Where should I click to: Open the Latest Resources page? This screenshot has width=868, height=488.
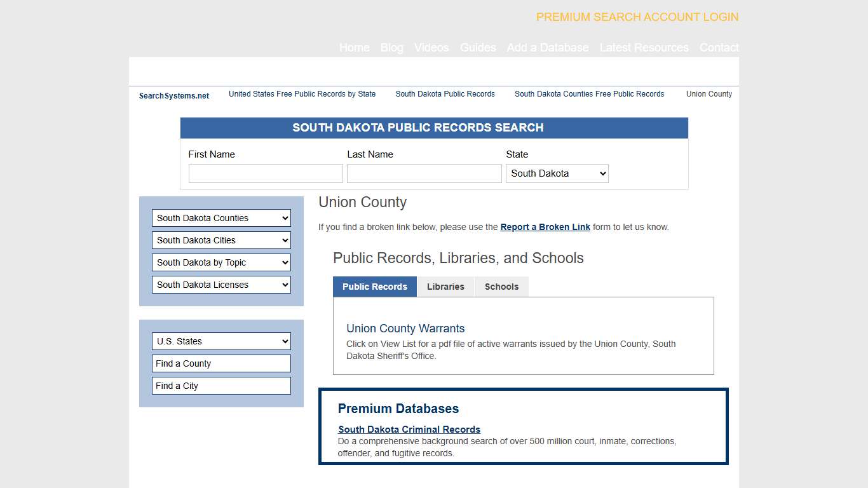point(644,48)
